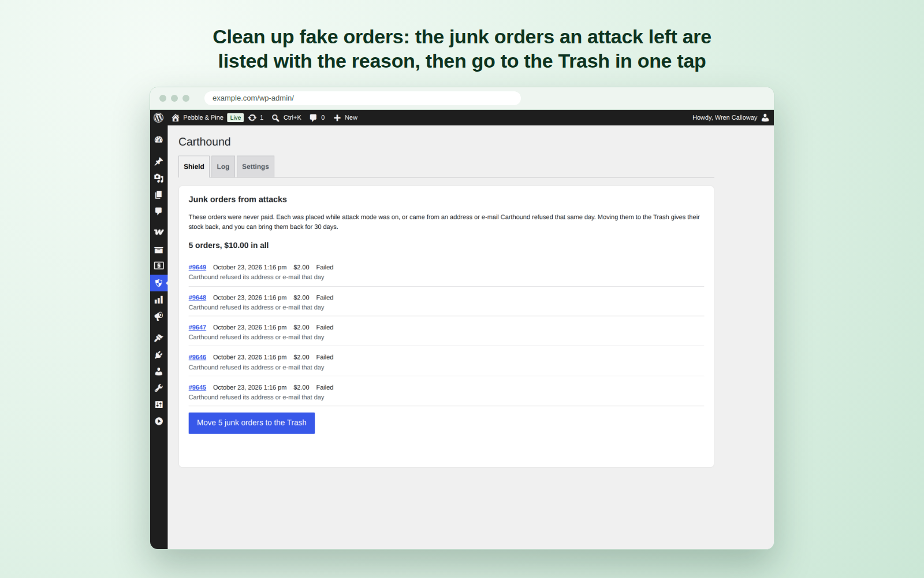Open order #9645 link
The image size is (924, 578).
[x=198, y=387]
